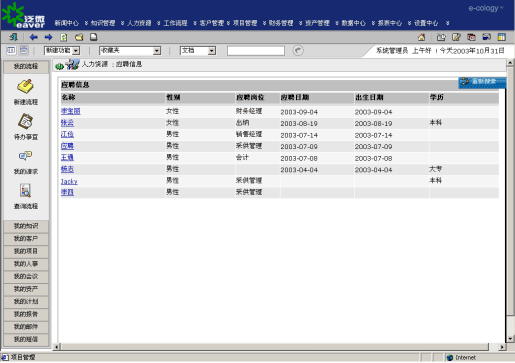The image size is (515, 363).
Task: Expand 我的人事 sidebar section
Action: tap(26, 264)
